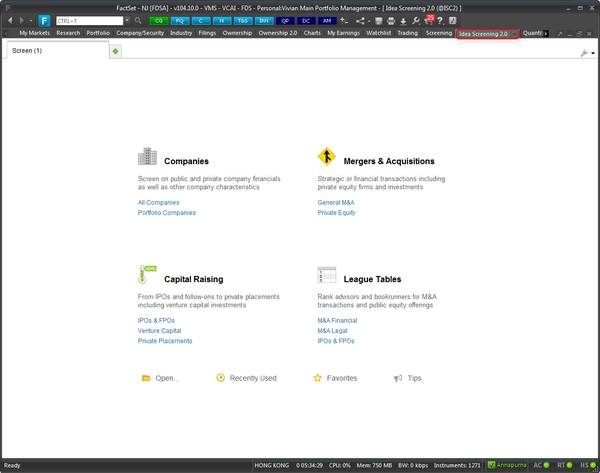Open notifications icon with red badge

click(x=429, y=20)
